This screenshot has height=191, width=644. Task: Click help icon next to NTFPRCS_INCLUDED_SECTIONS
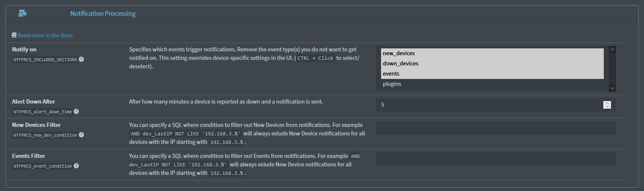pyautogui.click(x=81, y=59)
